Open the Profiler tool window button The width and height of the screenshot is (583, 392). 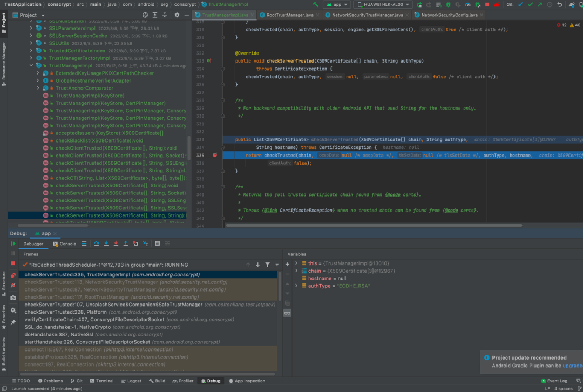click(x=182, y=381)
